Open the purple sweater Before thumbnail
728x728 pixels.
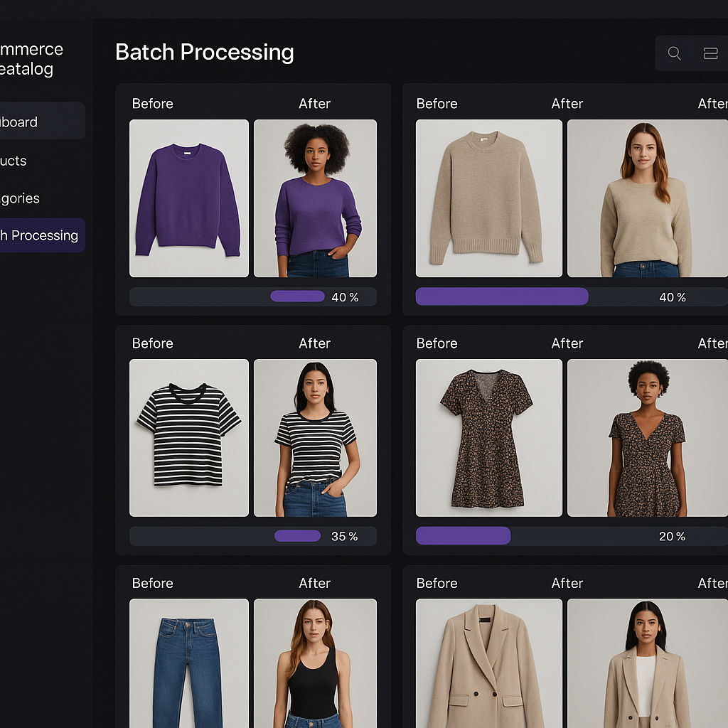pos(188,198)
